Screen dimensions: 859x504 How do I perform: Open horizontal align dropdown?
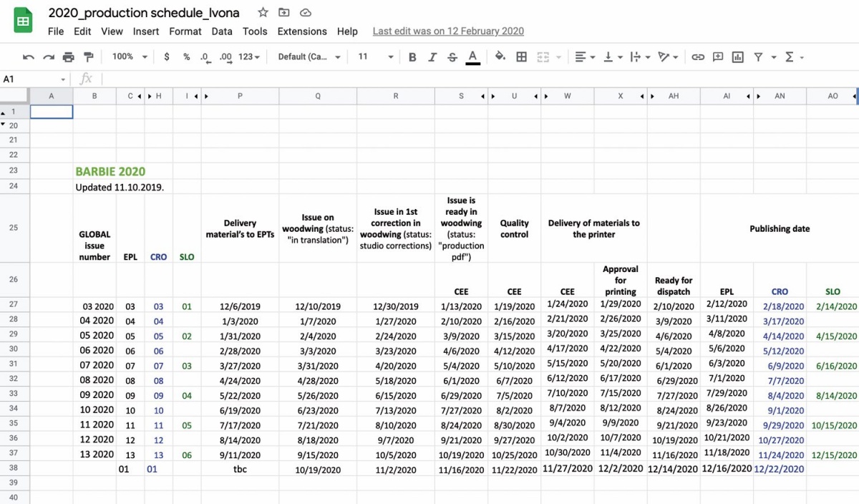[584, 57]
